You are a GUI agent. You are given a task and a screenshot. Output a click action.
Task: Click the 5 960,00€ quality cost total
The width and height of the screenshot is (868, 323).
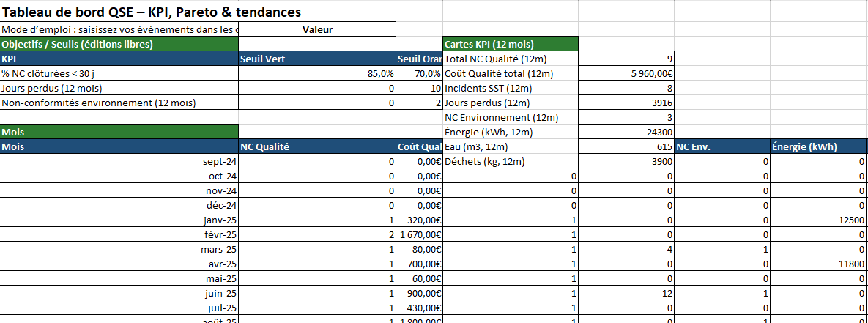coord(626,73)
